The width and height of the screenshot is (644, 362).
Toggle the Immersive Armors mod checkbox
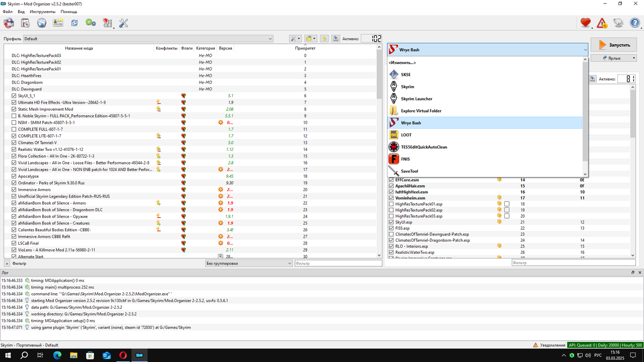(14, 190)
